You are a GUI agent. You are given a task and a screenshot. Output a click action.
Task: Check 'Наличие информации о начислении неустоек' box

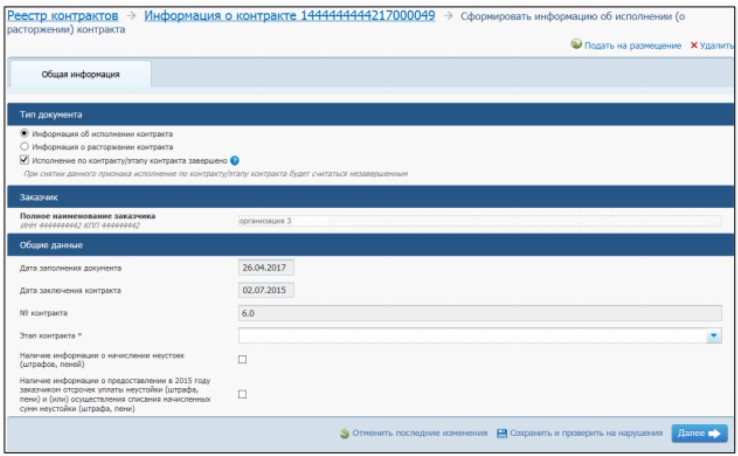pos(242,359)
